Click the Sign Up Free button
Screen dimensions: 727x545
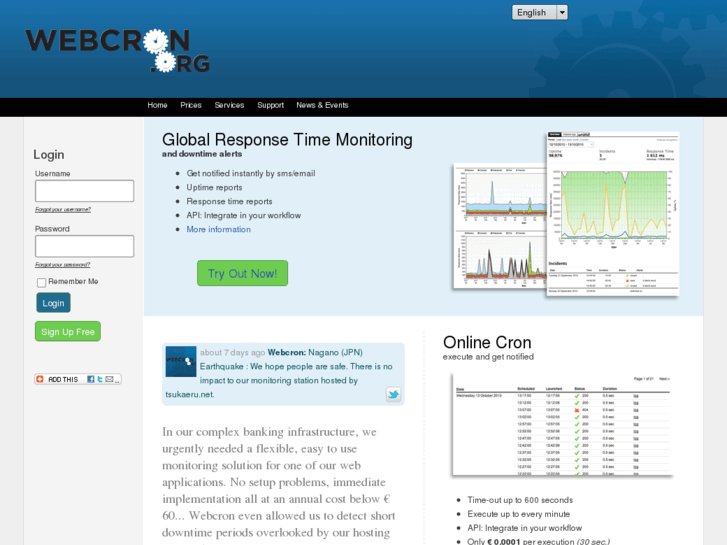click(x=68, y=332)
